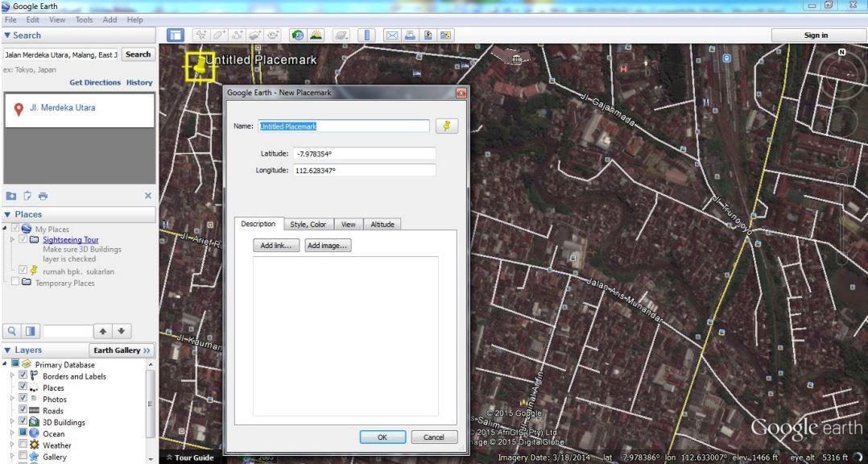Uncheck the Sightseeing Tour checkbox
Screen dimensions: 868x464
coord(23,240)
